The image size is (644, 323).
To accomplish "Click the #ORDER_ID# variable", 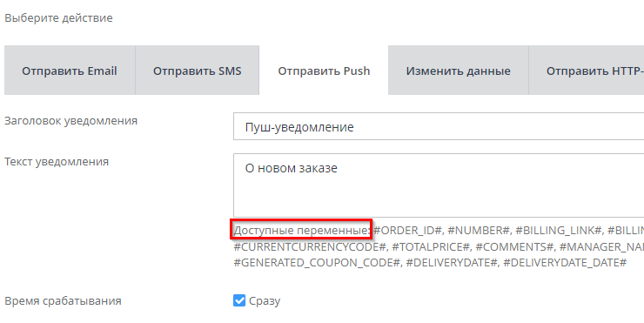I will (407, 231).
